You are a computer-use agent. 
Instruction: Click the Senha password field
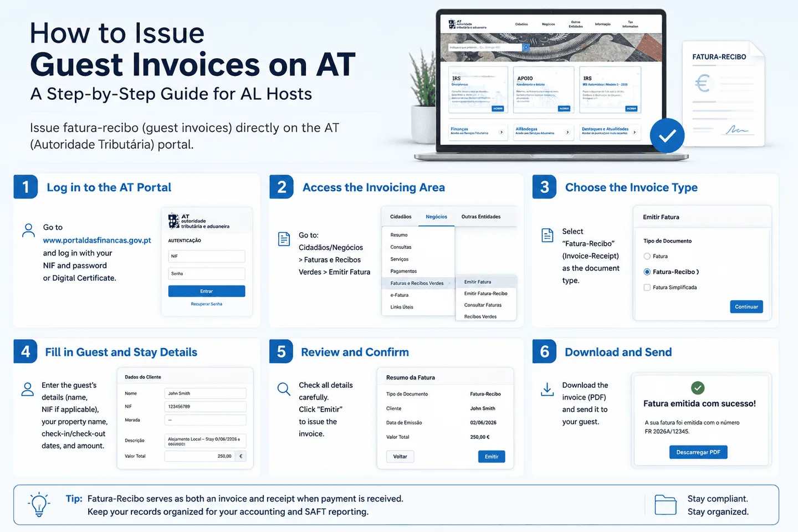click(x=207, y=274)
